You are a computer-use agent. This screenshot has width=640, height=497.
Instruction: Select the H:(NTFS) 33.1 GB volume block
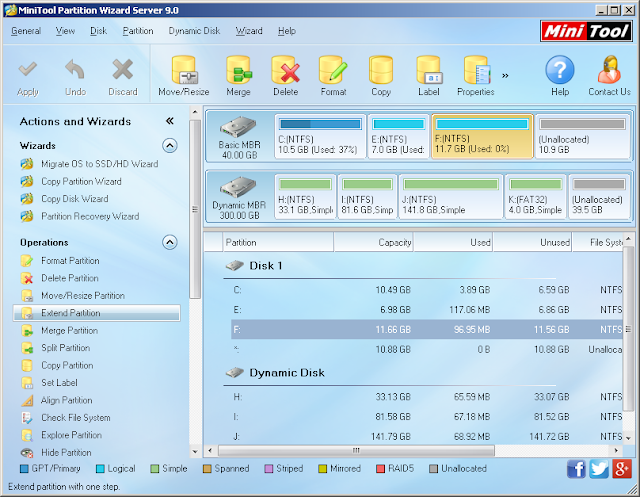pyautogui.click(x=305, y=197)
